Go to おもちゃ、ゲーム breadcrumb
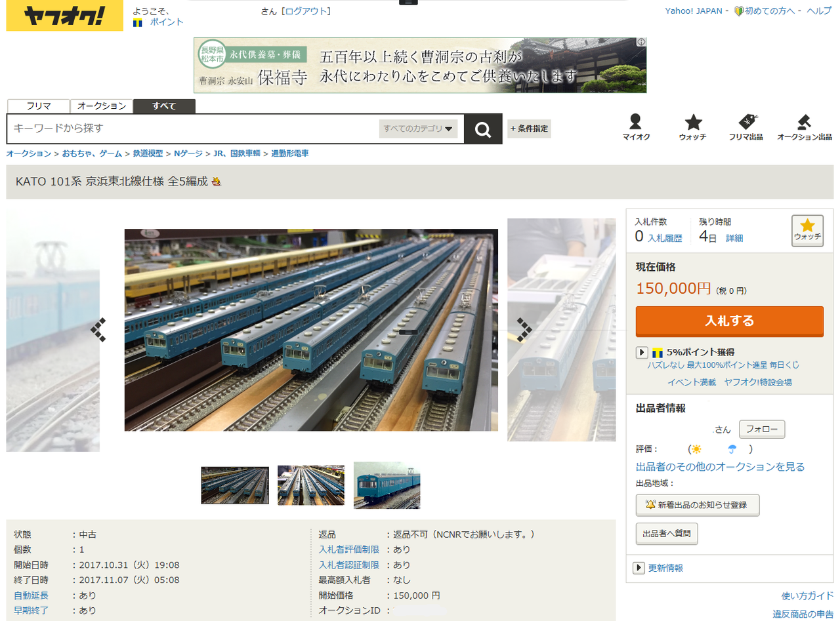The width and height of the screenshot is (840, 621). click(92, 153)
